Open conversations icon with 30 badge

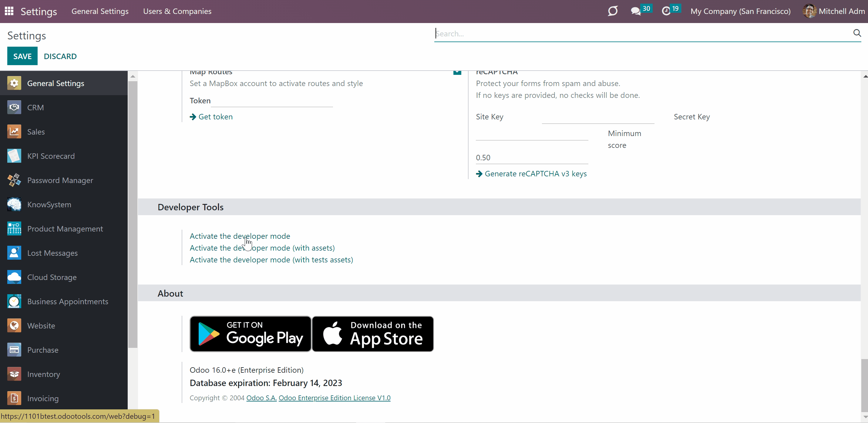click(636, 11)
